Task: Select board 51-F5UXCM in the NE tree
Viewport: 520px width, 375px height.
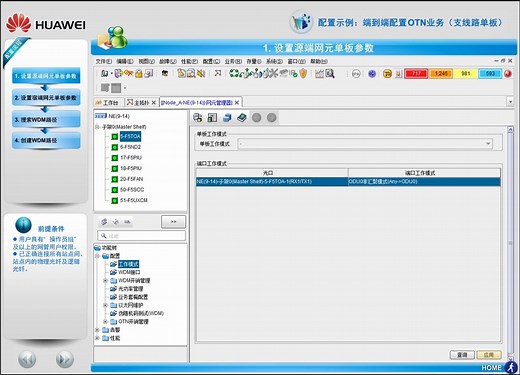Action: 133,200
